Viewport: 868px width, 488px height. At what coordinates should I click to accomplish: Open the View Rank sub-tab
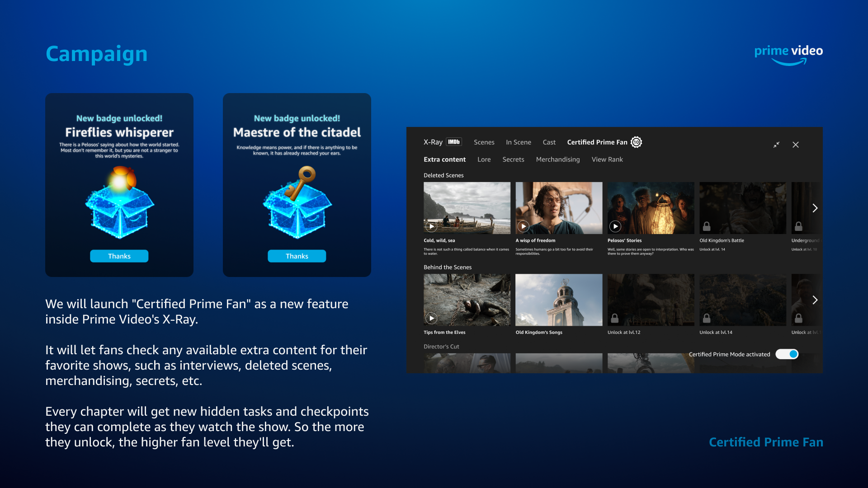point(607,160)
